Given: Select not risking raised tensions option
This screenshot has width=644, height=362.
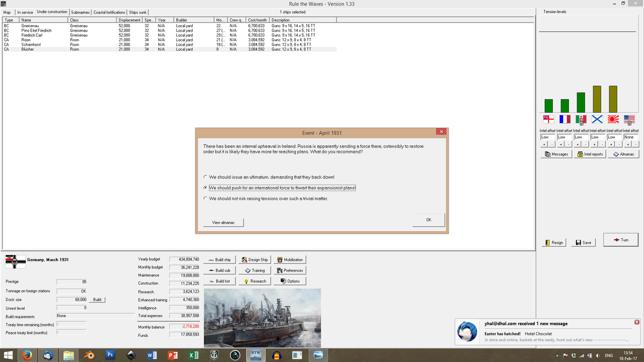Looking at the screenshot, I should click(205, 198).
